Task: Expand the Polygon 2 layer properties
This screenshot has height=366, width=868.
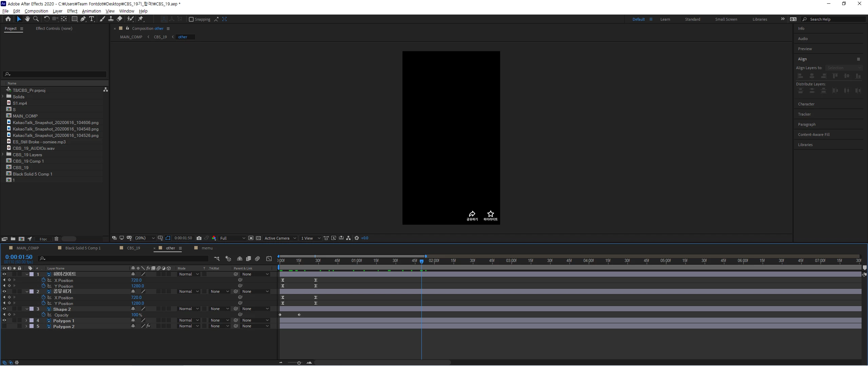Action: click(x=26, y=326)
